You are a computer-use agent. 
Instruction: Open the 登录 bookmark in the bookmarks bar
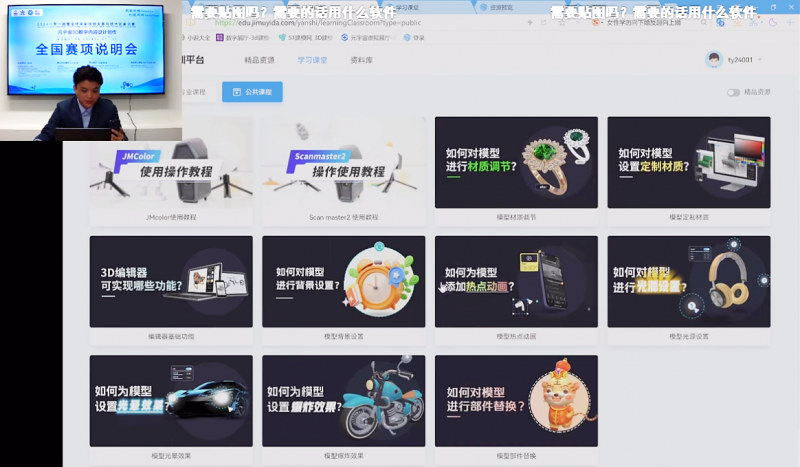[413, 38]
